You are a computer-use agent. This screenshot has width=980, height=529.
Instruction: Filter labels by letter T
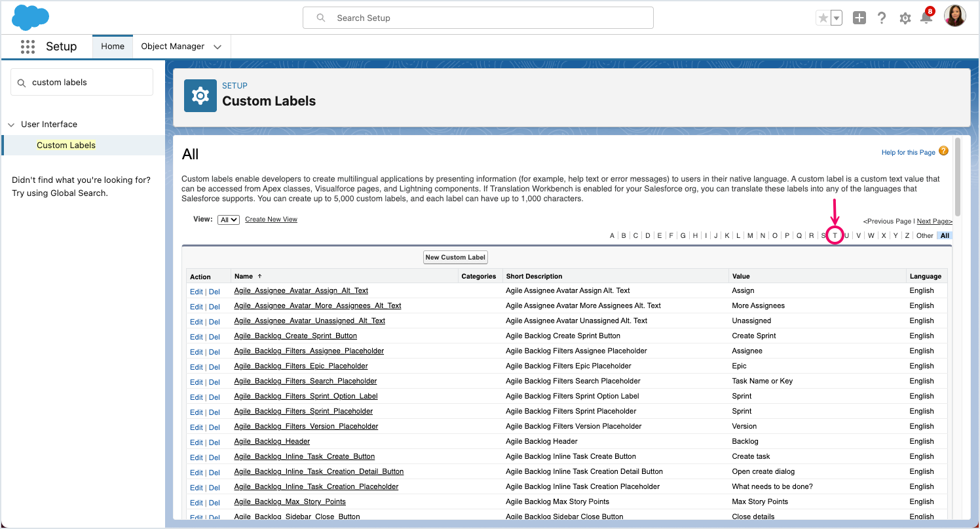(835, 235)
